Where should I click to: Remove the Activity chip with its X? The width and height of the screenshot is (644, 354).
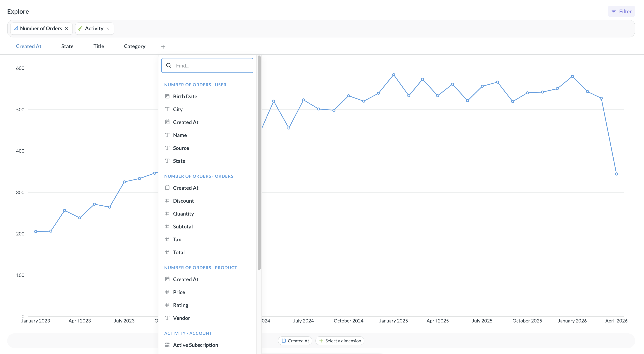pyautogui.click(x=108, y=29)
